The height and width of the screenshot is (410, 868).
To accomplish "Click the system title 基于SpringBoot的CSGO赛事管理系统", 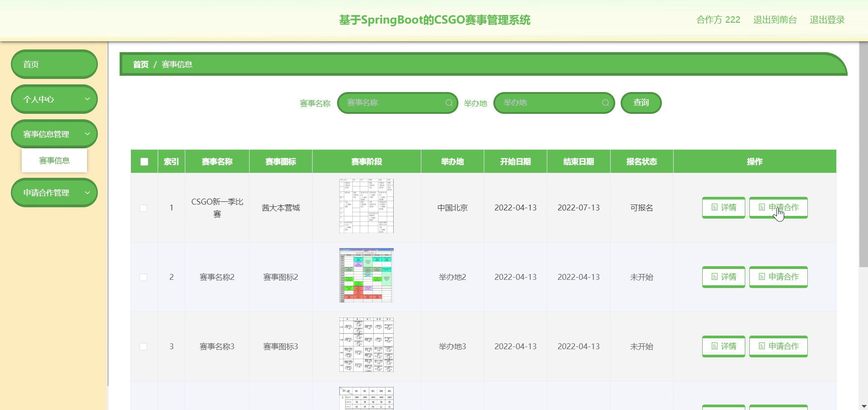I will click(434, 20).
